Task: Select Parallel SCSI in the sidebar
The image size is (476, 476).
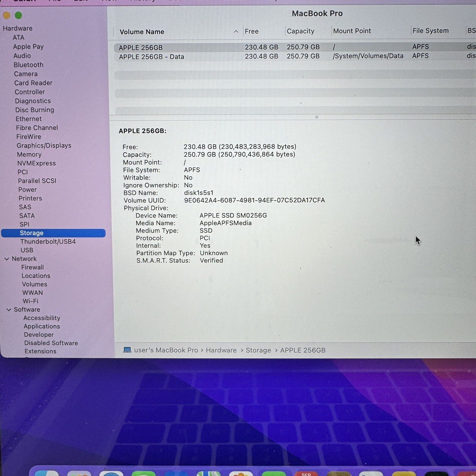Action: coord(37,181)
